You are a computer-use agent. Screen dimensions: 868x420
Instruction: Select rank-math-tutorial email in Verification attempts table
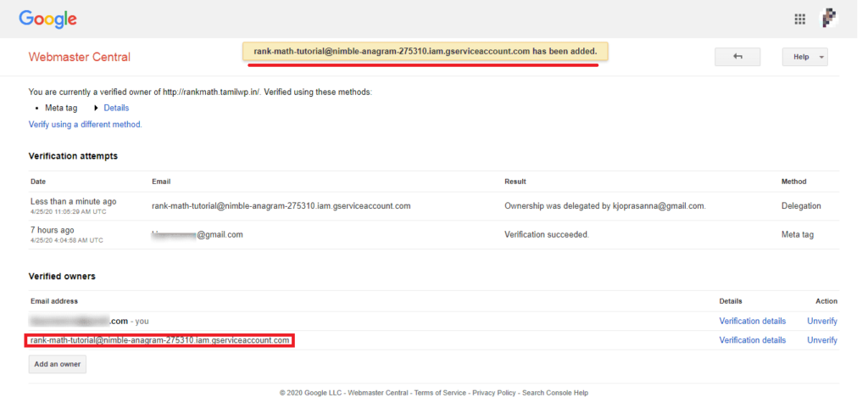[x=281, y=206]
